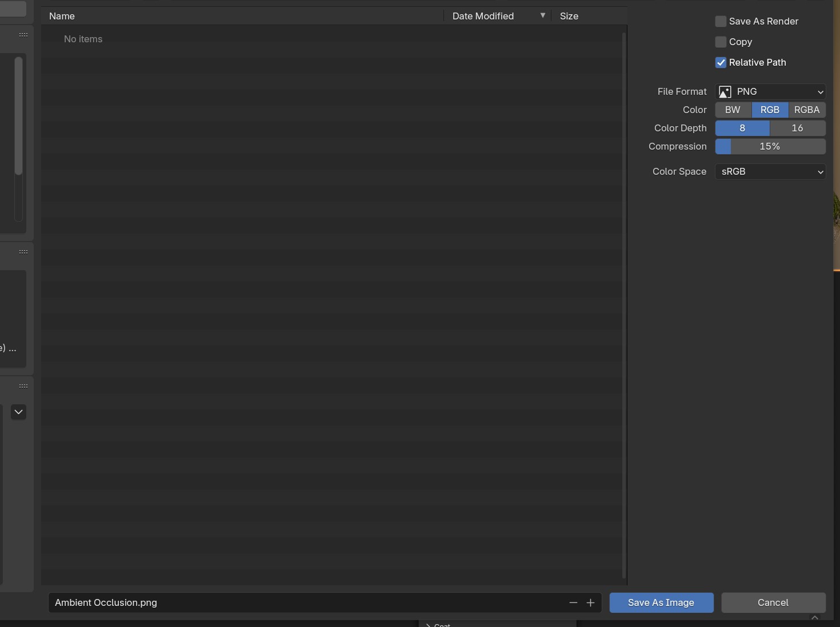Decrement the filename number with minus icon
The height and width of the screenshot is (627, 840).
(x=573, y=602)
